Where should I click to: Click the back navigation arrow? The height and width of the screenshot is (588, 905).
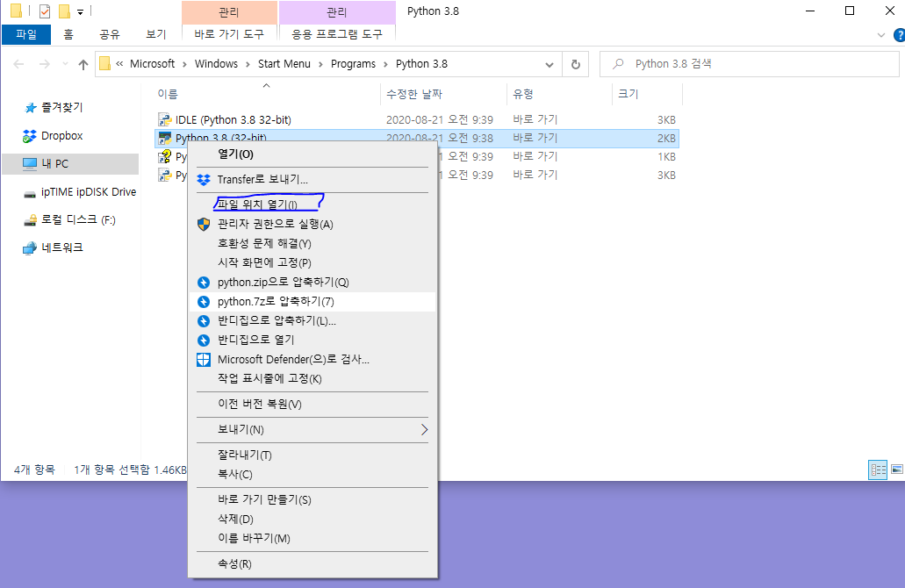[18, 64]
